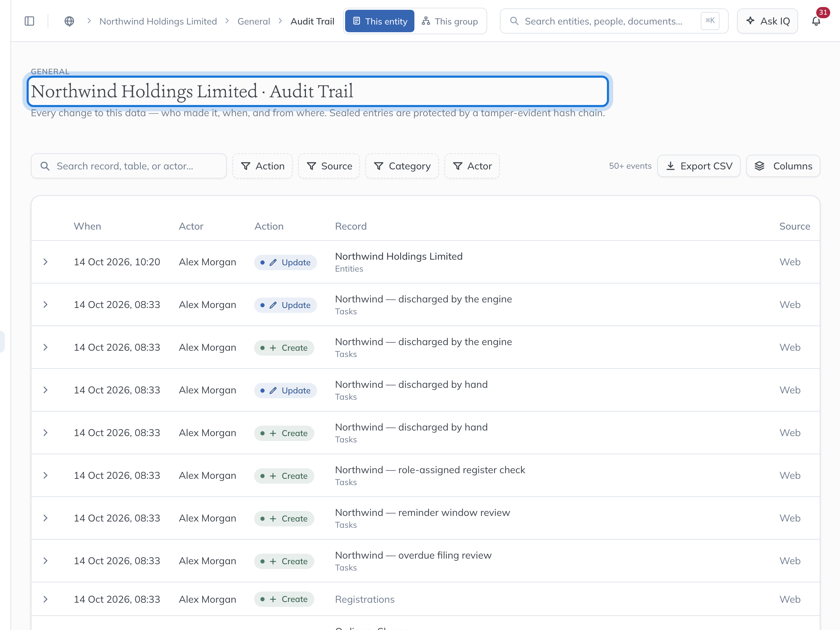
Task: Focus the global search entities field
Action: (614, 21)
